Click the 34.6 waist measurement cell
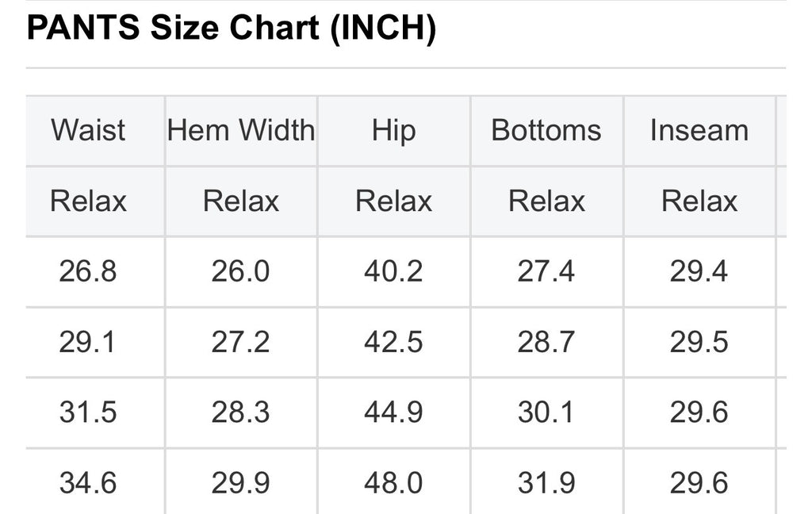This screenshot has width=812, height=514. (88, 483)
